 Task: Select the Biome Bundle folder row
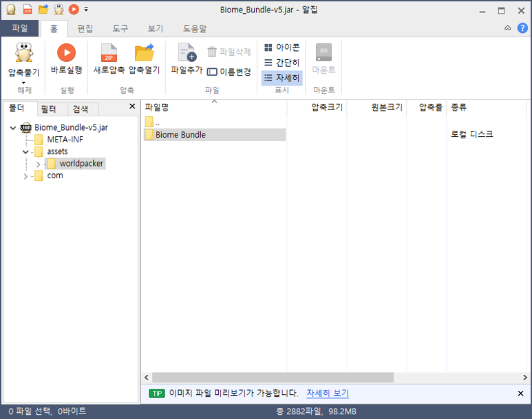coord(215,135)
